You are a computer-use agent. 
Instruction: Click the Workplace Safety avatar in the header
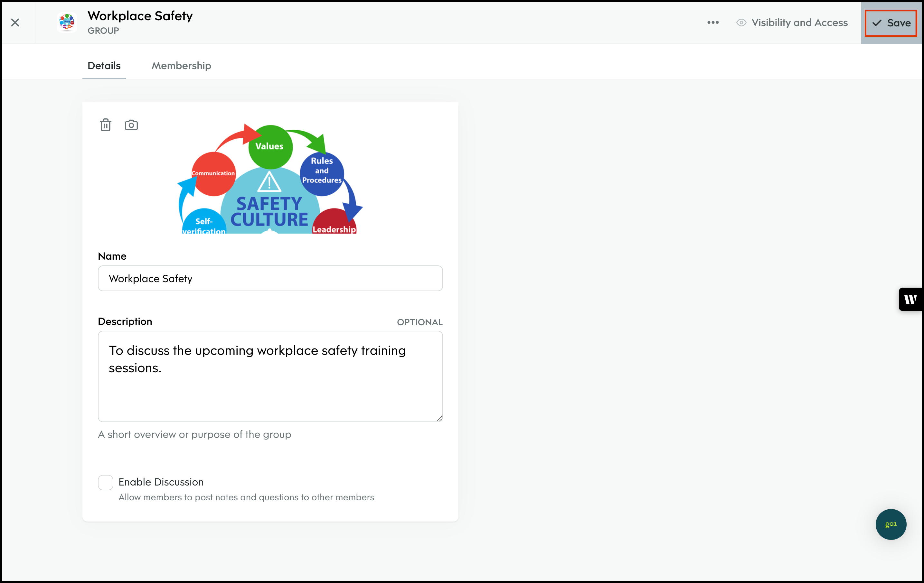click(67, 22)
